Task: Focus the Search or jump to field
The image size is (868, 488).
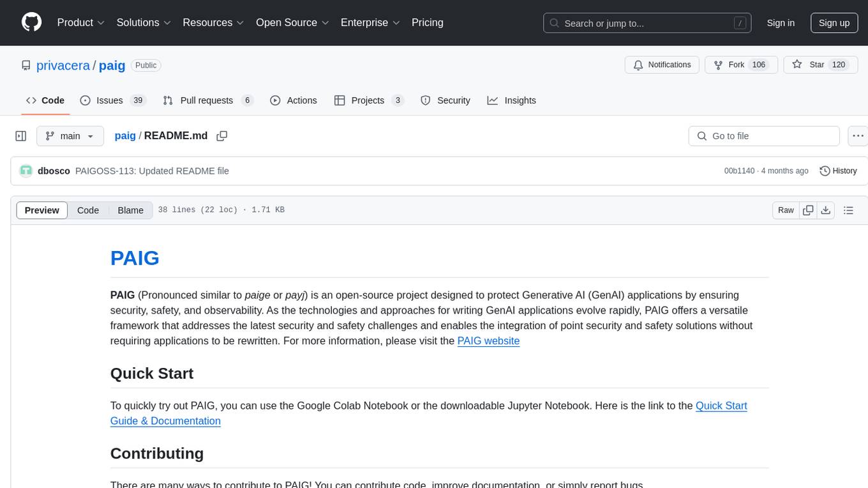Action: pos(648,23)
